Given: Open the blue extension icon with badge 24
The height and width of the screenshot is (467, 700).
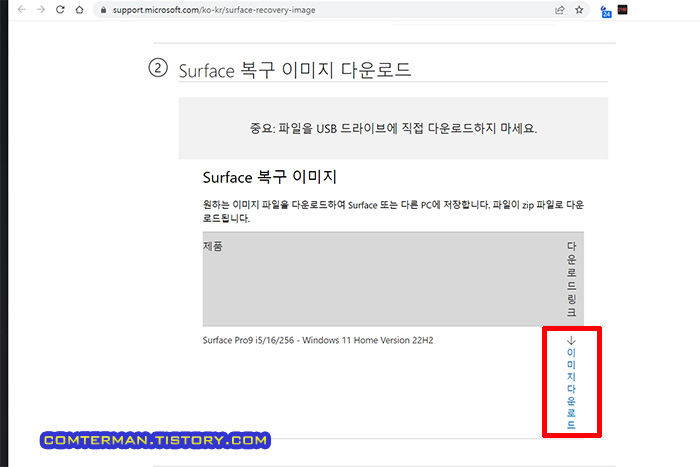Looking at the screenshot, I should click(606, 11).
